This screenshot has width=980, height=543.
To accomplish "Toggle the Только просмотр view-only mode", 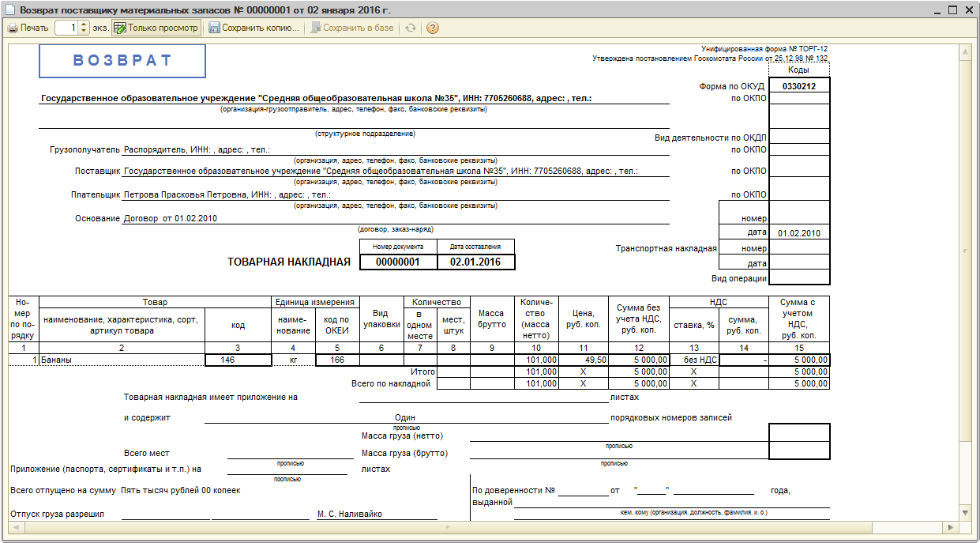I will click(x=156, y=28).
